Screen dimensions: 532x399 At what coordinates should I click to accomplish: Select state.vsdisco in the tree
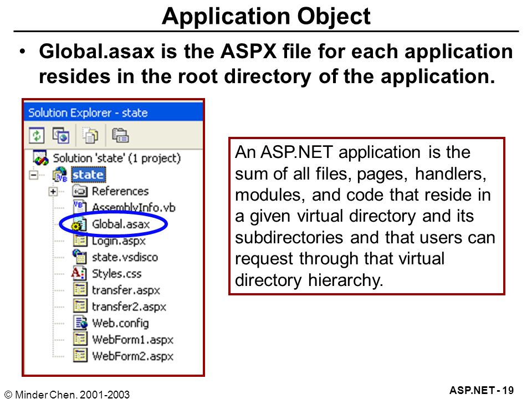pos(125,257)
